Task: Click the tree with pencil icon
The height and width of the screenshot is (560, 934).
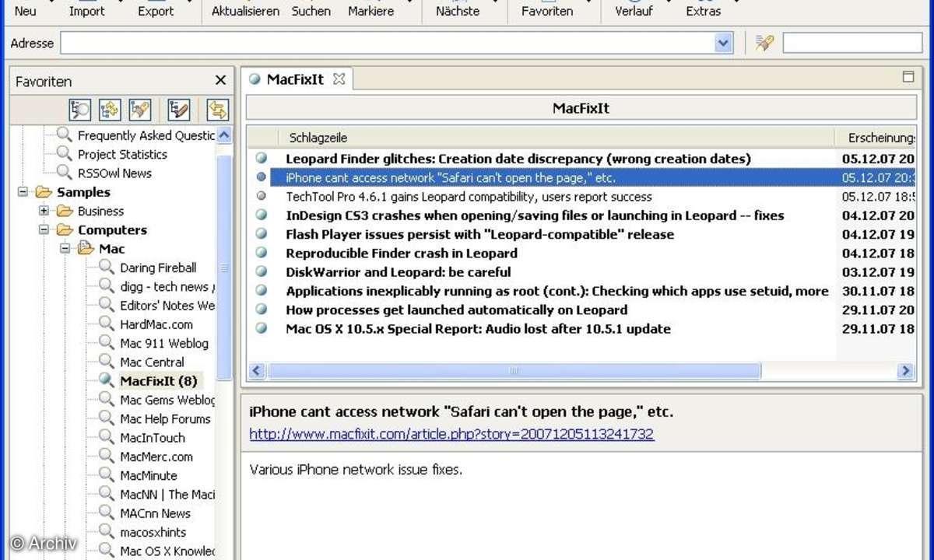Action: (179, 110)
